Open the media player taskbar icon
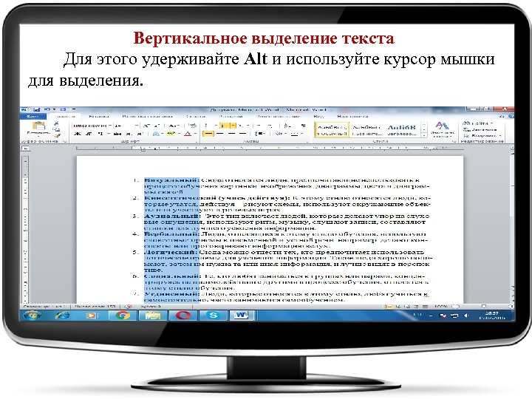 tap(91, 316)
